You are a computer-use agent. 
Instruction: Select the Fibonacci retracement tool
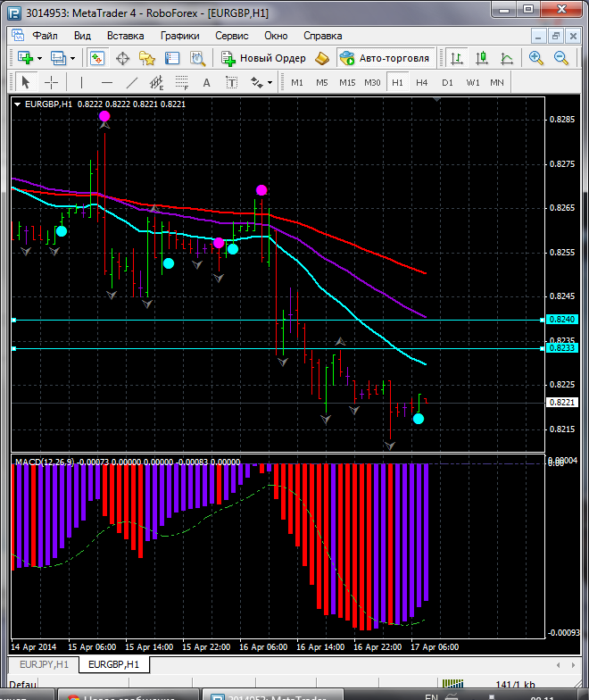pos(182,82)
